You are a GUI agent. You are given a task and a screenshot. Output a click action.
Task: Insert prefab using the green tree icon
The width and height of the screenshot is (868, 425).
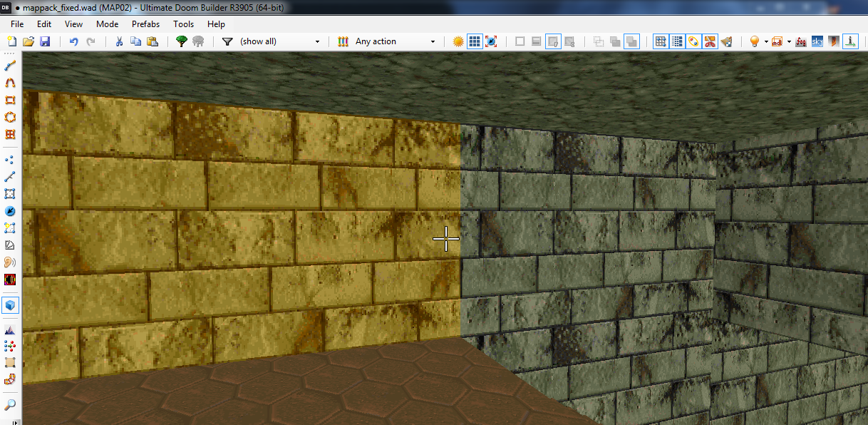(x=181, y=41)
